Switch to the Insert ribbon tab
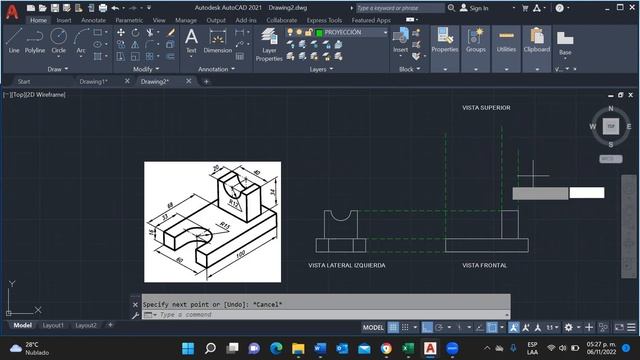Image resolution: width=640 pixels, height=360 pixels. pyautogui.click(x=64, y=20)
